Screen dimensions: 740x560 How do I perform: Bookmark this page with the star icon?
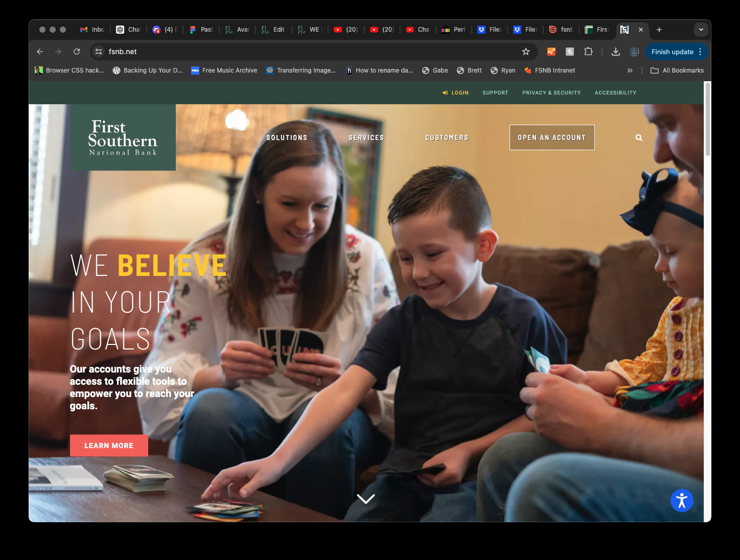point(525,52)
